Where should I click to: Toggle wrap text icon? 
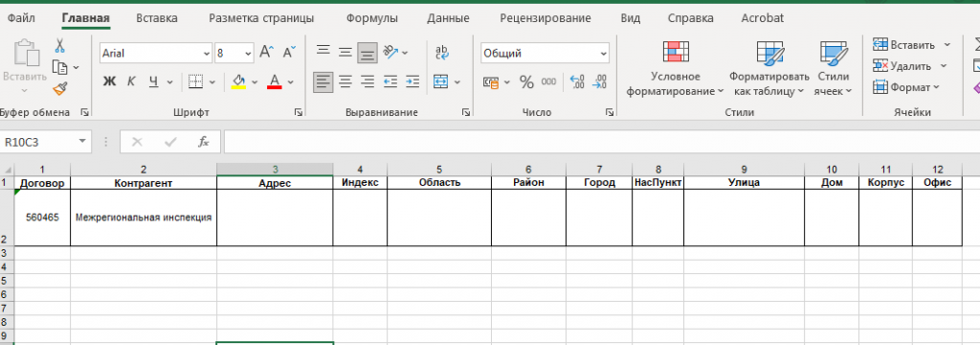pyautogui.click(x=442, y=53)
